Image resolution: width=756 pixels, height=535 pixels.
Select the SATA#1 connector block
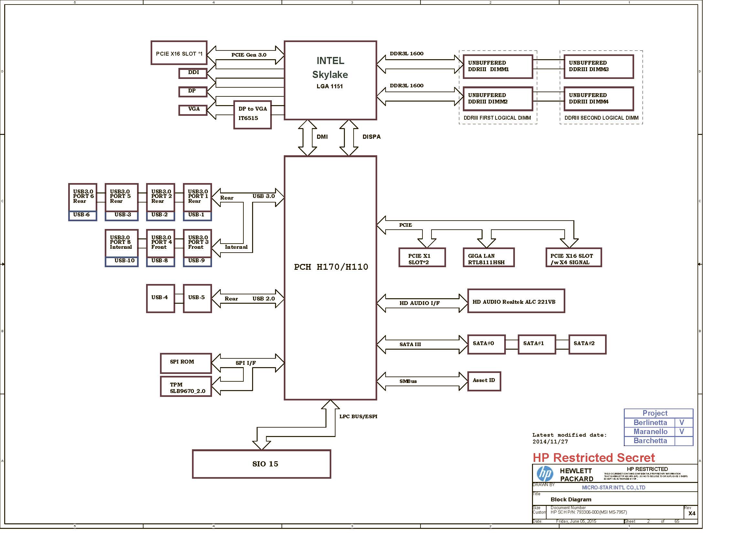tap(537, 344)
